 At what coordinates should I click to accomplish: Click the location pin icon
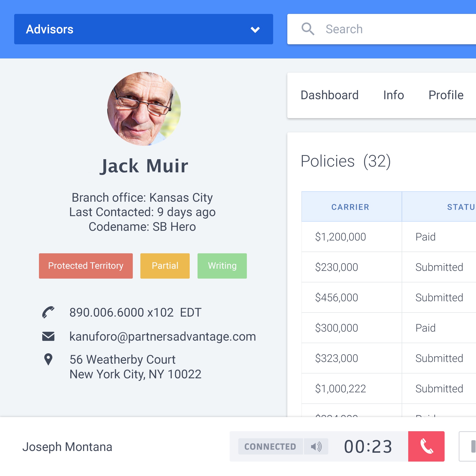(x=48, y=359)
